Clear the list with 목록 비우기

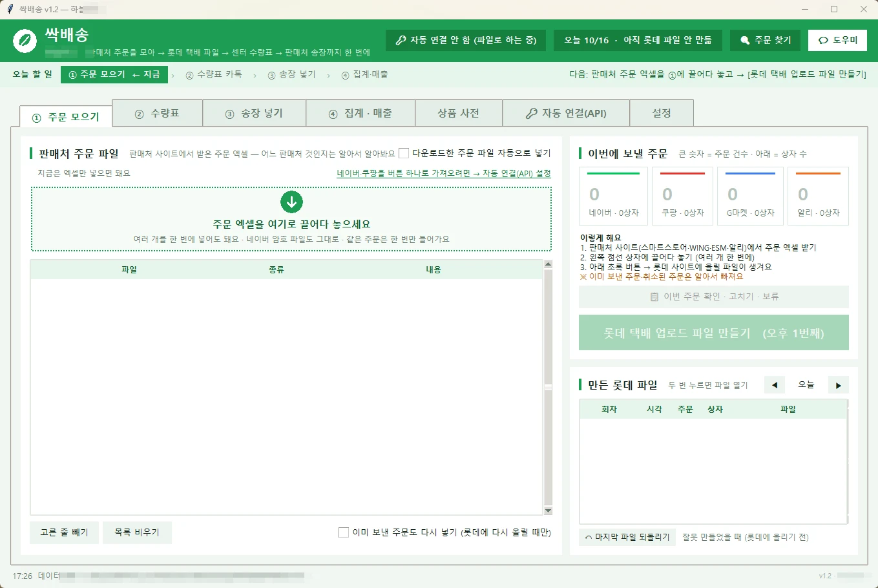[x=137, y=532]
